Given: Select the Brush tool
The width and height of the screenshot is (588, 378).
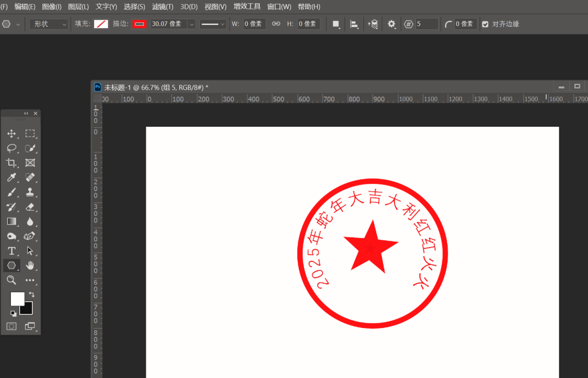Looking at the screenshot, I should [x=11, y=192].
